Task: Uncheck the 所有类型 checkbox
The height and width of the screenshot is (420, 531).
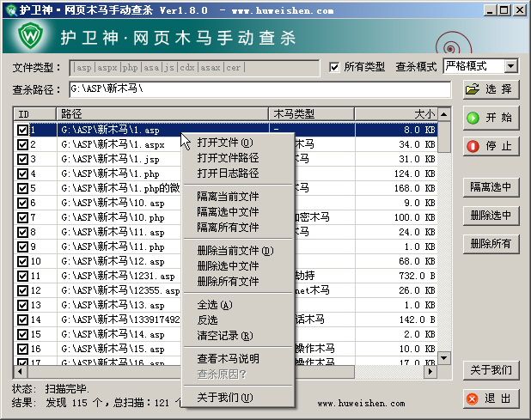Action: pos(334,67)
